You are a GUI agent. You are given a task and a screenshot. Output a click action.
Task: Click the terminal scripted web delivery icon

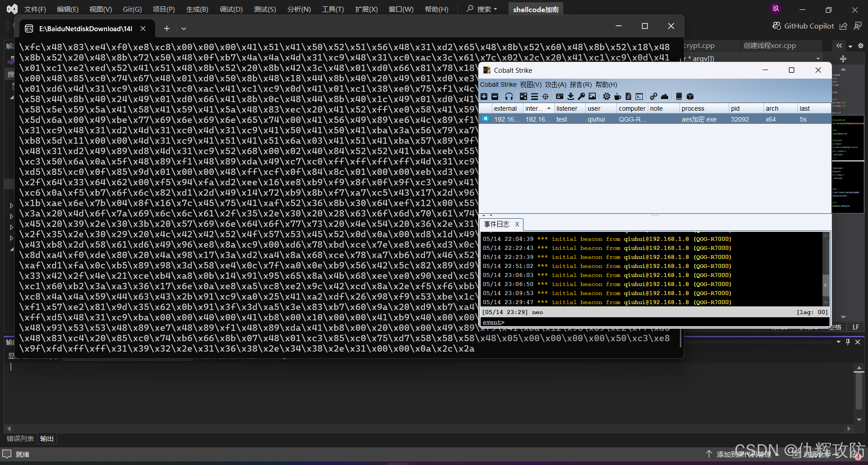pyautogui.click(x=639, y=96)
